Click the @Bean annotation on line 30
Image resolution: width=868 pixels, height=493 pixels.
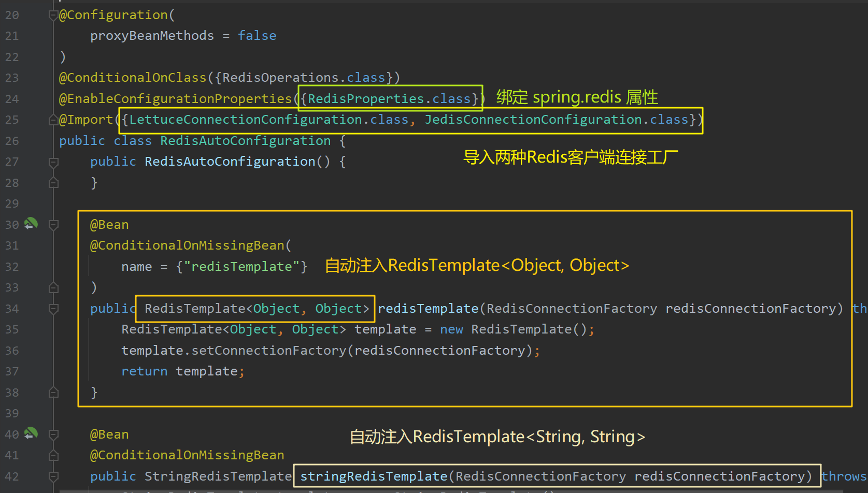[109, 225]
